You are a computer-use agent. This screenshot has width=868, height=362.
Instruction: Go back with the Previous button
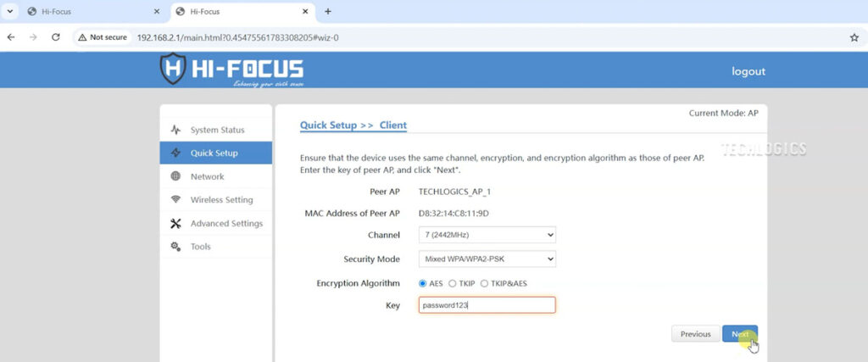(x=695, y=334)
